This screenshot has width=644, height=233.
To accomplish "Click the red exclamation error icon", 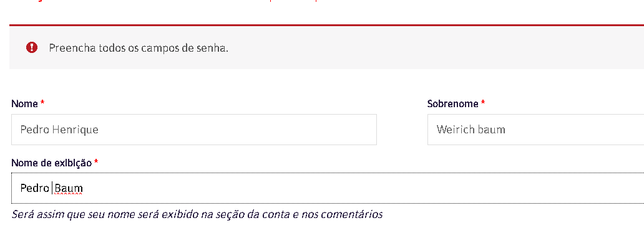I will 32,47.
